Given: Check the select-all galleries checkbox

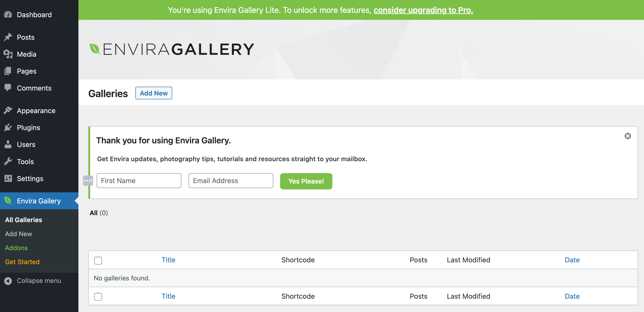Looking at the screenshot, I should coord(98,261).
